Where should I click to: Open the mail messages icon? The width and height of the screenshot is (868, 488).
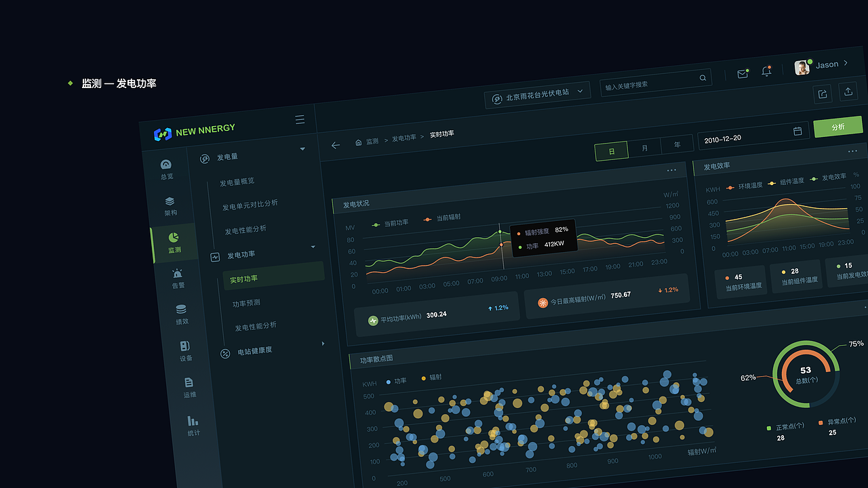(x=743, y=73)
